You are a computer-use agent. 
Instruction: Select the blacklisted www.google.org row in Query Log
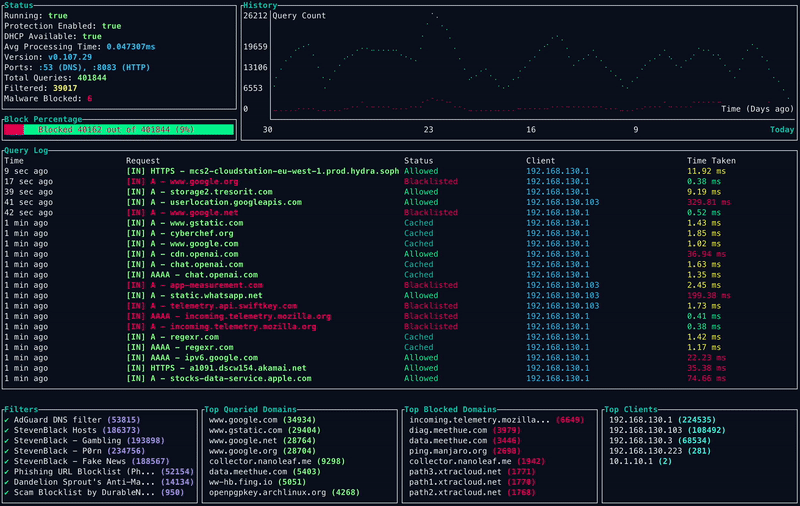click(400, 182)
